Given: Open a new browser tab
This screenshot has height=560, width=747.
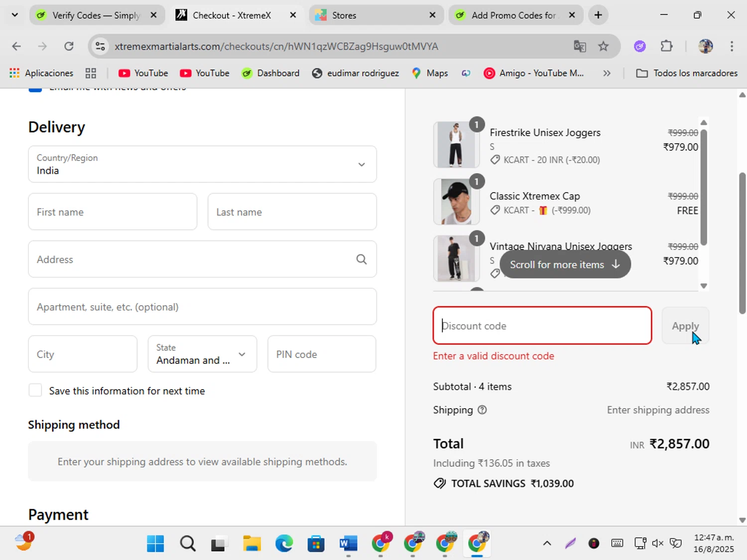Looking at the screenshot, I should pyautogui.click(x=598, y=15).
